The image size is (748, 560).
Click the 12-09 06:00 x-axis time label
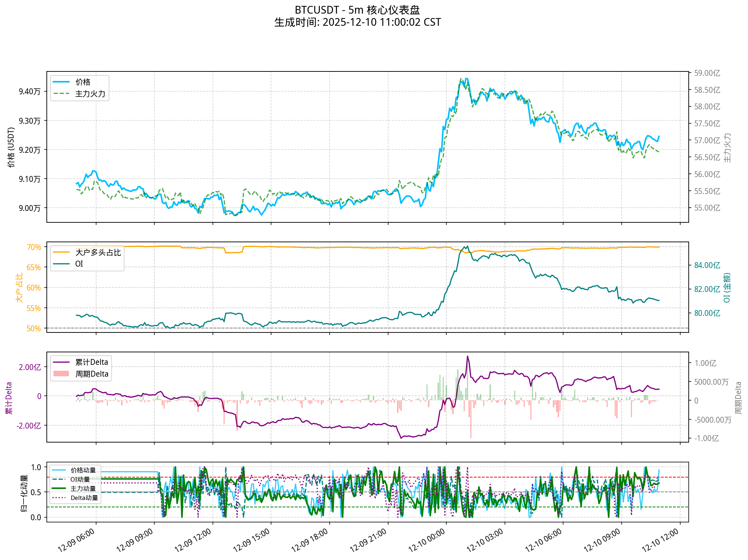(x=77, y=540)
